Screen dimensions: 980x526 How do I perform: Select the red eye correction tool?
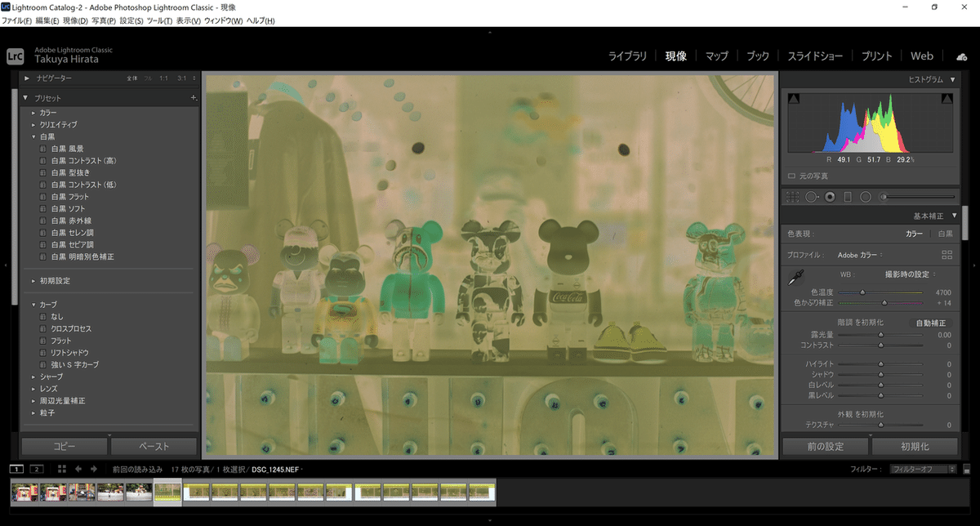pos(830,197)
